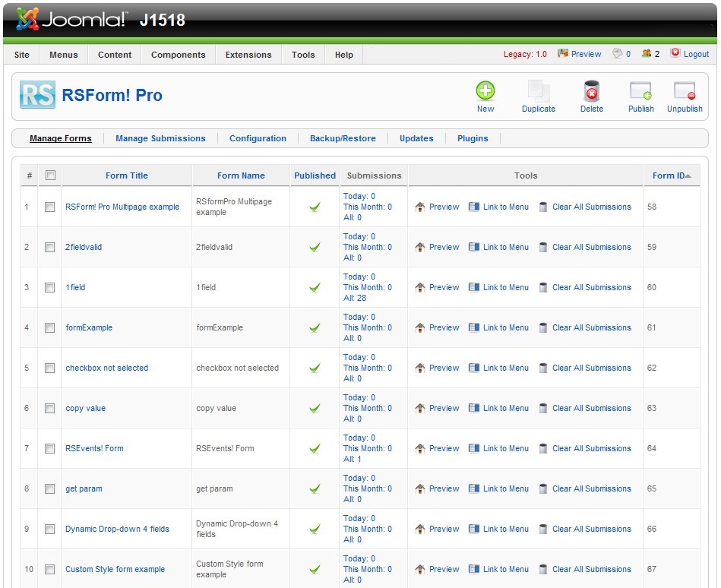Switch to Manage Forms tab
Image resolution: width=721 pixels, height=588 pixels.
[x=61, y=138]
